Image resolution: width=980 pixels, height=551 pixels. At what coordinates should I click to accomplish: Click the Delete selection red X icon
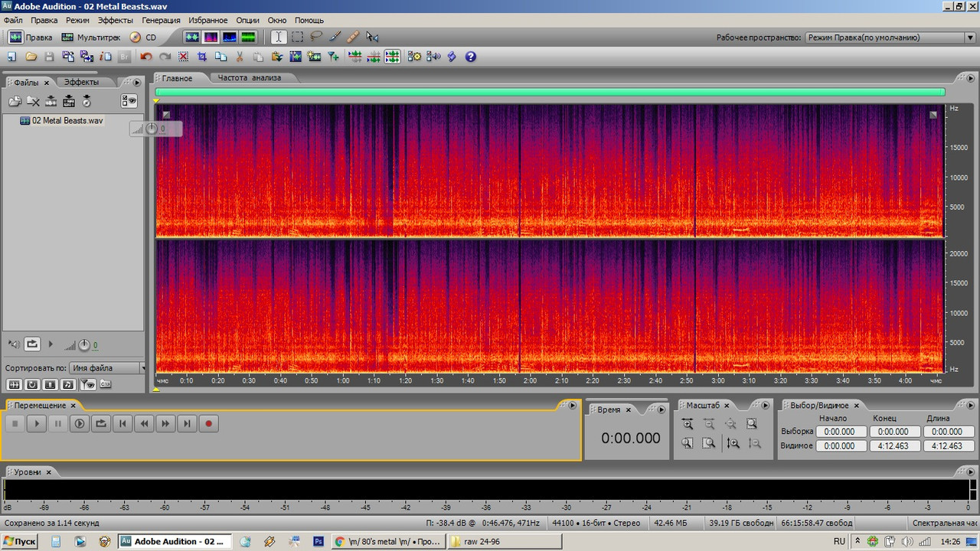[x=184, y=57]
